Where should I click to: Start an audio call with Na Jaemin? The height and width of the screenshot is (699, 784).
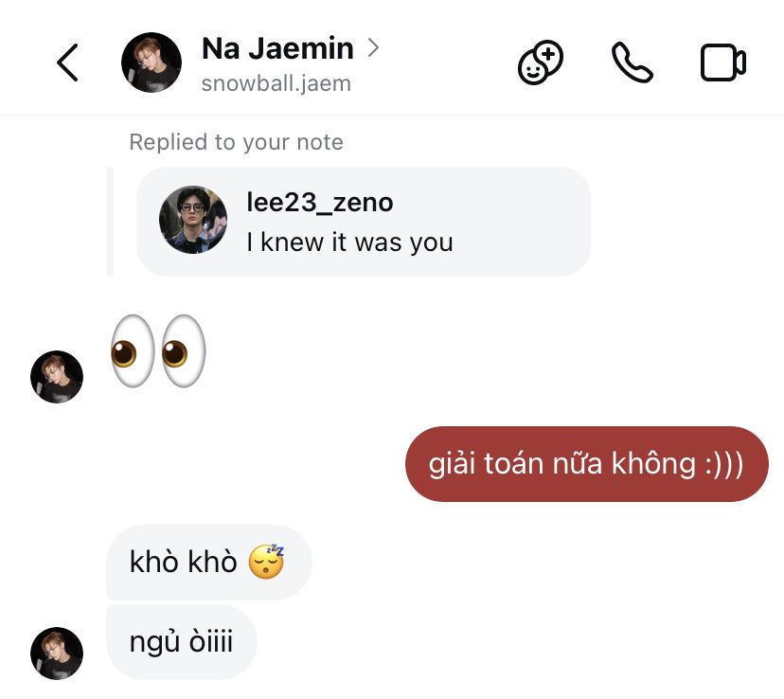coord(632,63)
